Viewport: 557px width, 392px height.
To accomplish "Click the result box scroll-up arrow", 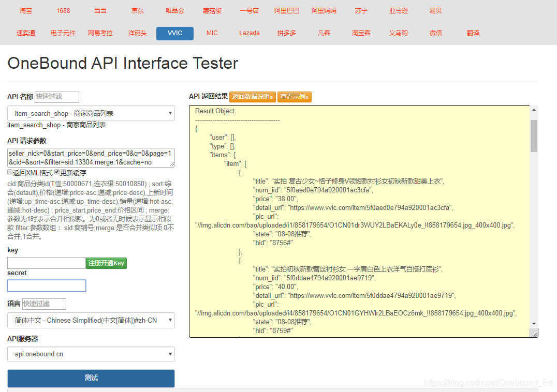I will (534, 110).
